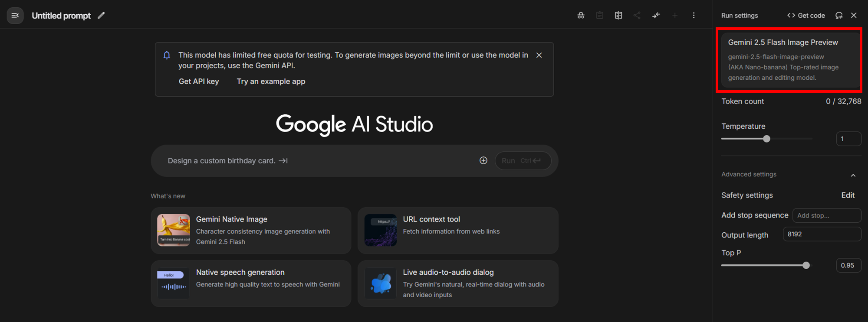Click the 'Run settings' heading
The height and width of the screenshot is (322, 868).
click(740, 16)
